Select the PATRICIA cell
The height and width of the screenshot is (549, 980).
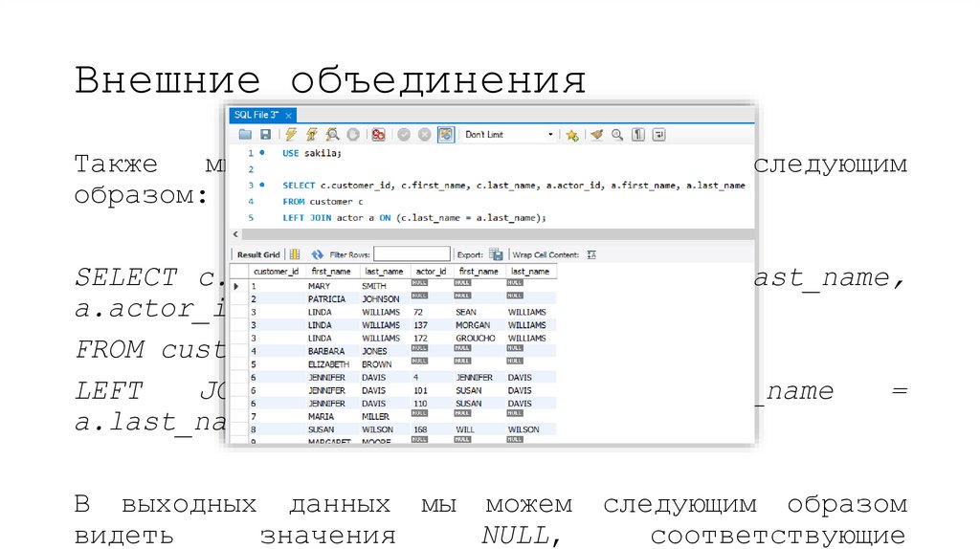pos(326,299)
